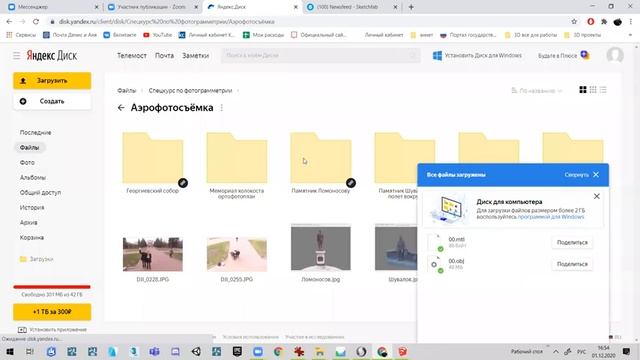
Task: Open a new browser tab
Action: pyautogui.click(x=411, y=7)
